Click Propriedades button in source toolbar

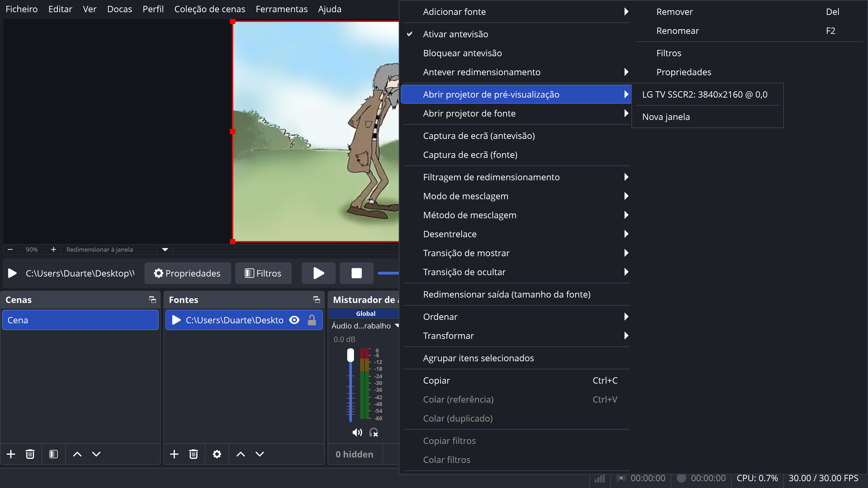click(188, 273)
